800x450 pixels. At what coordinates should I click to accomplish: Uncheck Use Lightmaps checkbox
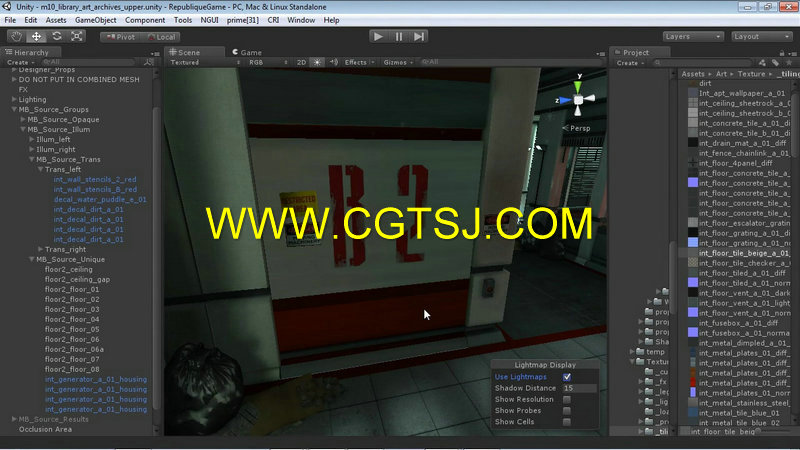click(567, 377)
